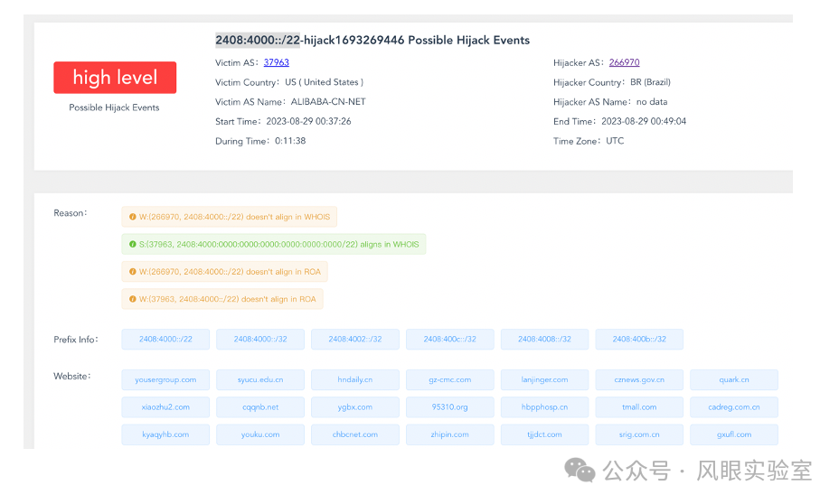Screen dimensions: 839x504
Task: Click the warning icon on first WHOIS reason
Action: 132,217
